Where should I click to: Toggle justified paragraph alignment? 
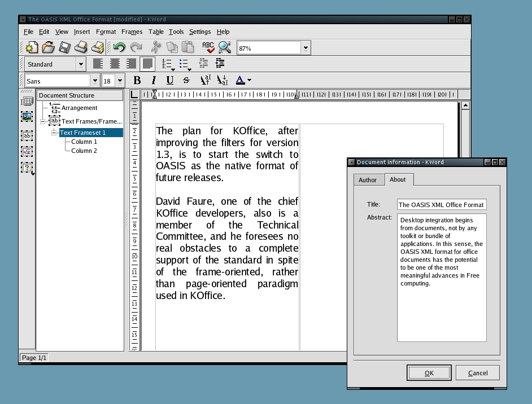tap(147, 64)
